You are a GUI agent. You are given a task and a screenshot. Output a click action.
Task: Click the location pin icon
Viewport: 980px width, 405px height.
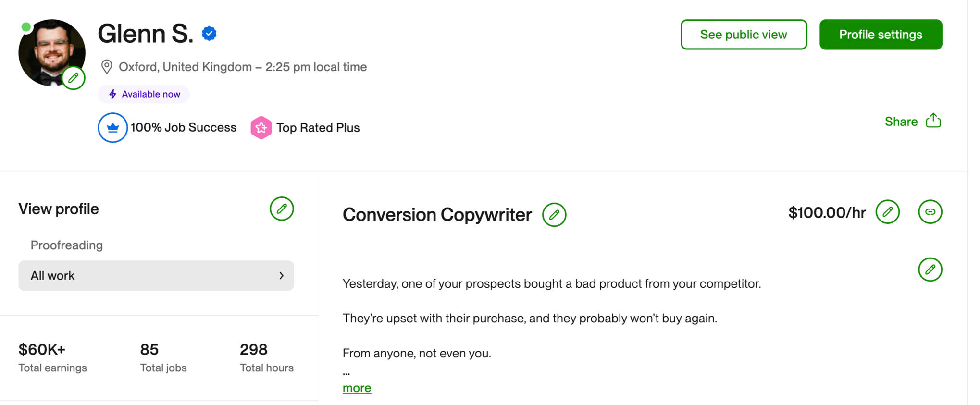pos(107,67)
